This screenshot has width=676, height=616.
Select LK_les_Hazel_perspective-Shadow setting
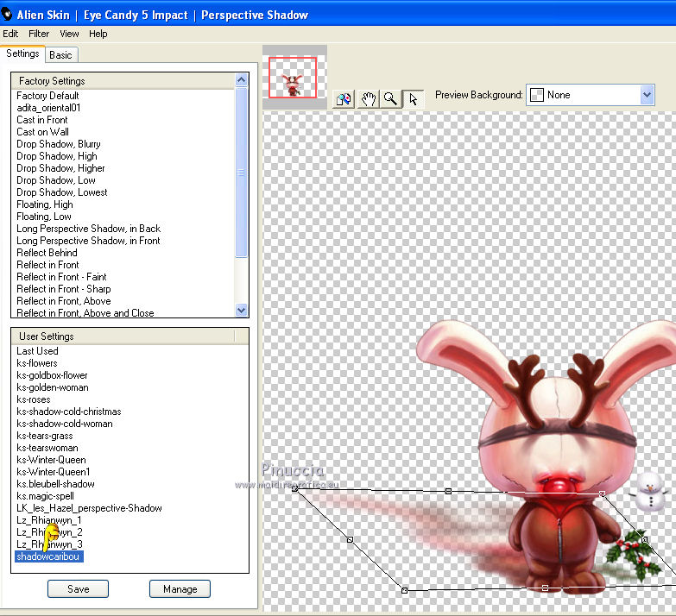[89, 508]
